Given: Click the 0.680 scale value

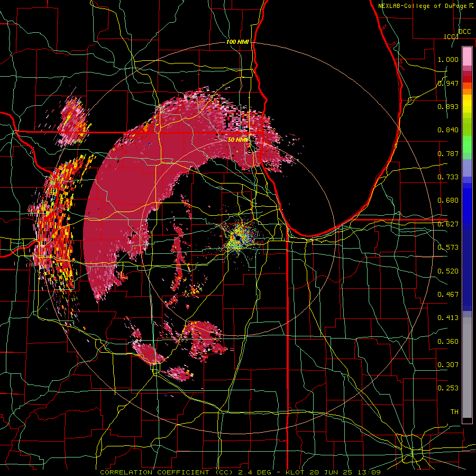Looking at the screenshot, I should [448, 200].
